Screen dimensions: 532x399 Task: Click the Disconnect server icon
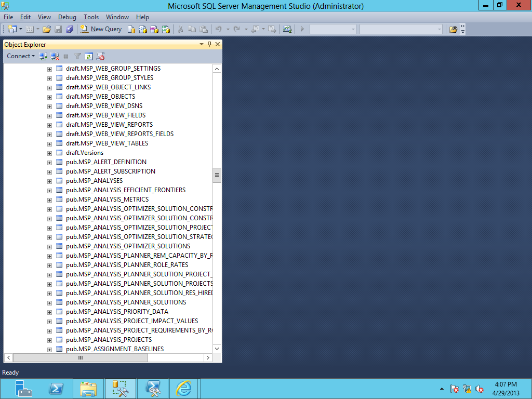click(x=55, y=56)
